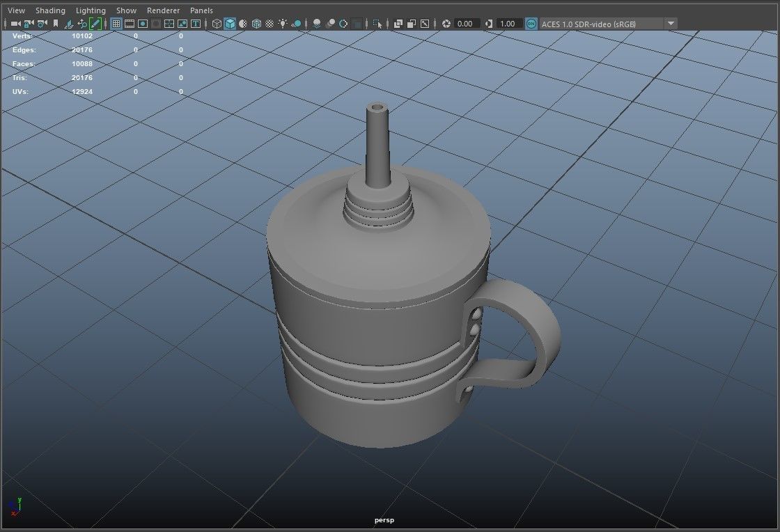Open the View menu
Viewport: 780px width, 532px height.
17,10
